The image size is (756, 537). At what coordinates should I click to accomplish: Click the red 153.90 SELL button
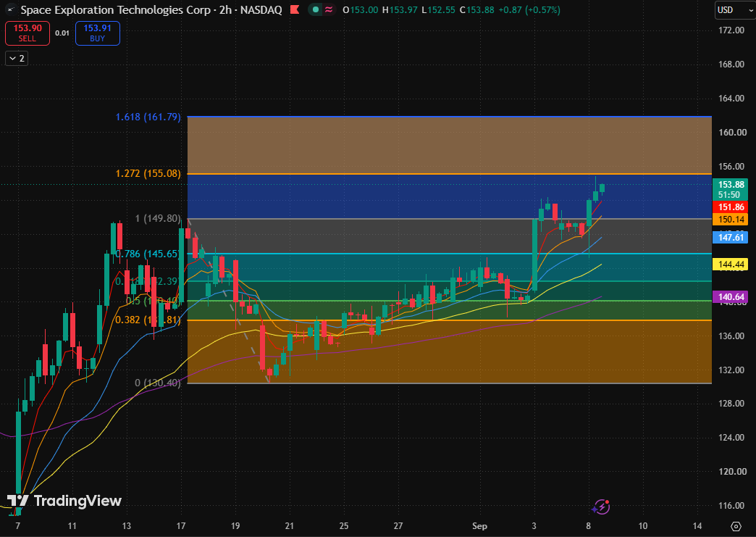tap(28, 33)
